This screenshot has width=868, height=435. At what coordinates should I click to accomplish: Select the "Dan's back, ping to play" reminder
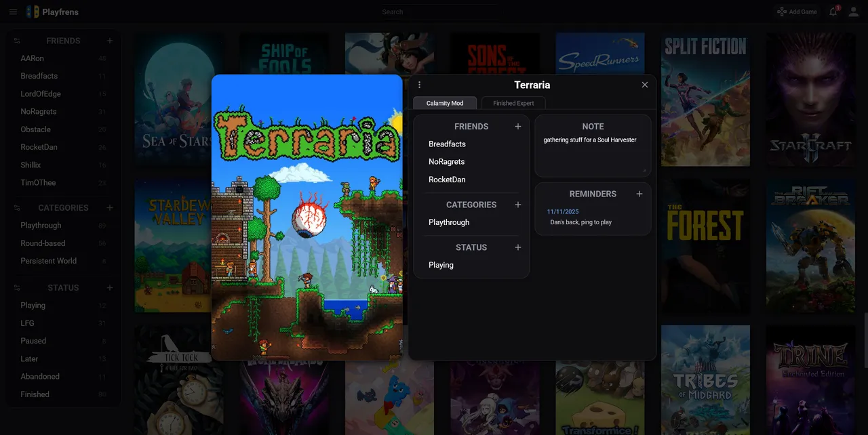(581, 222)
